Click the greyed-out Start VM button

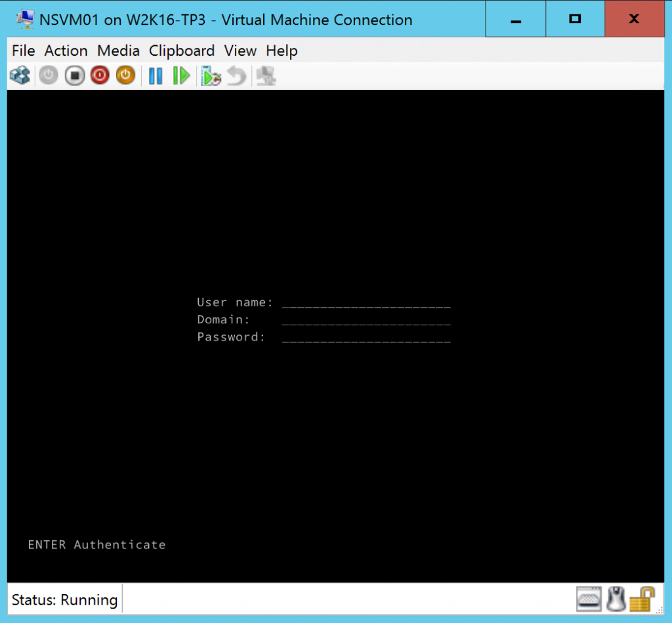pyautogui.click(x=49, y=76)
